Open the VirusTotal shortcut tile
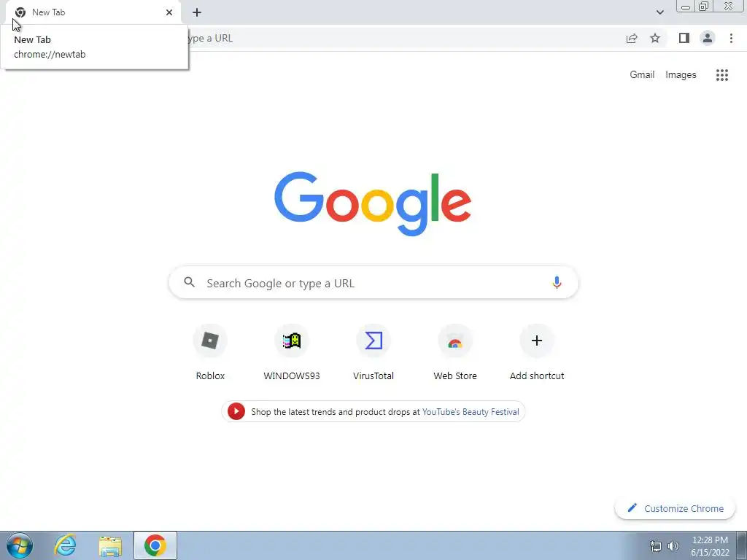Viewport: 747px width, 560px height. pyautogui.click(x=373, y=352)
